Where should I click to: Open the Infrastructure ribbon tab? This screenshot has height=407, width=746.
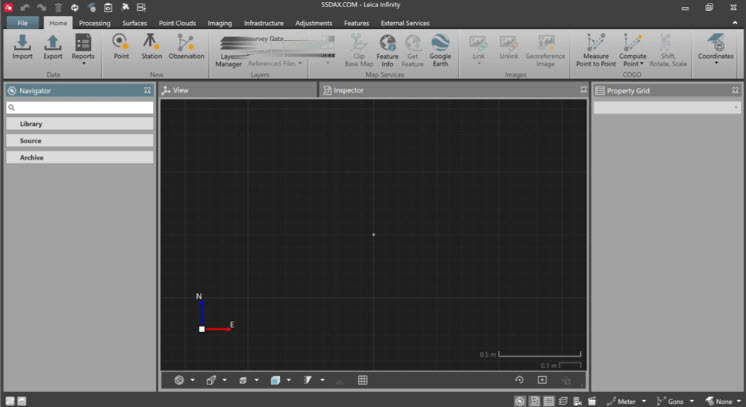click(264, 22)
